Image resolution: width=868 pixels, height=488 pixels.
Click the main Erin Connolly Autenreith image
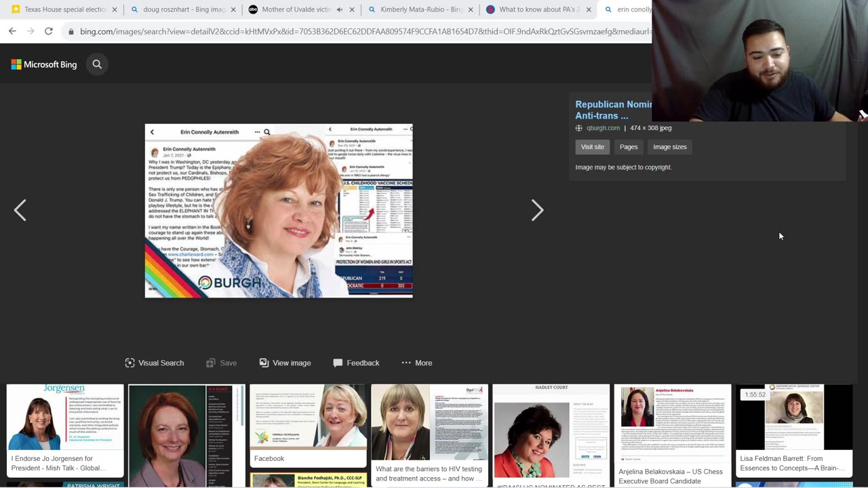point(279,211)
